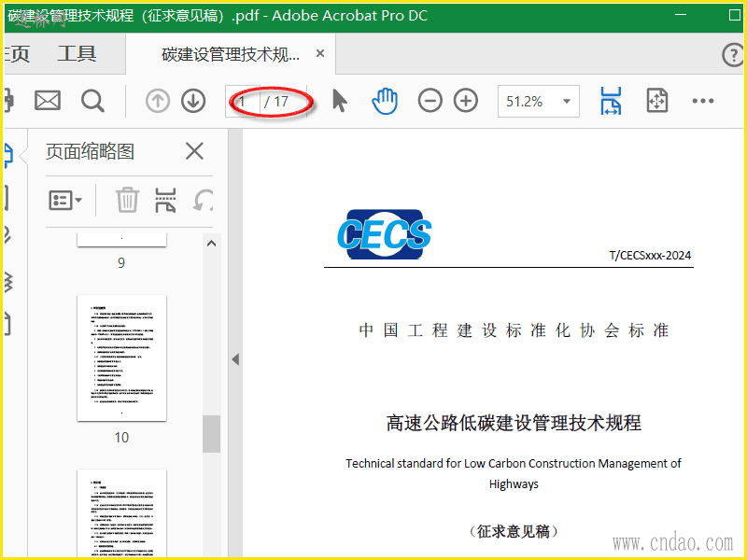
Task: Switch to the 主页 home tab
Action: (x=17, y=54)
